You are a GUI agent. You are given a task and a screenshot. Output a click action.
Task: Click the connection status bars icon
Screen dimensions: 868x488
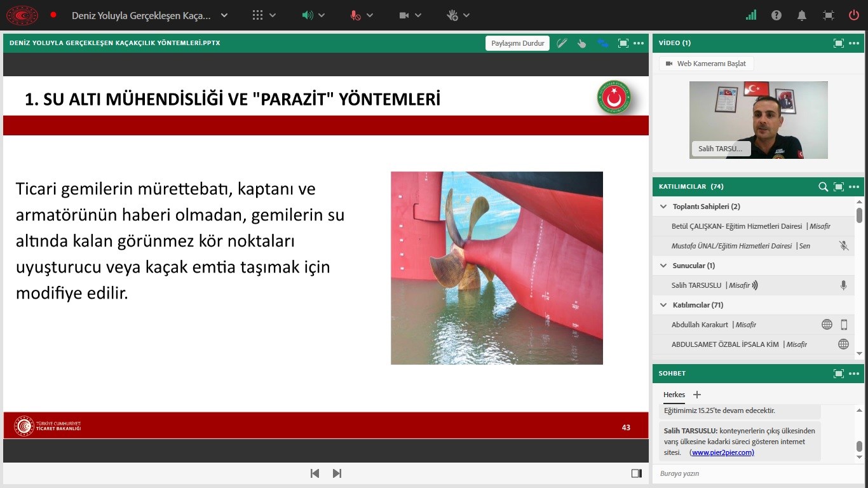pos(751,15)
